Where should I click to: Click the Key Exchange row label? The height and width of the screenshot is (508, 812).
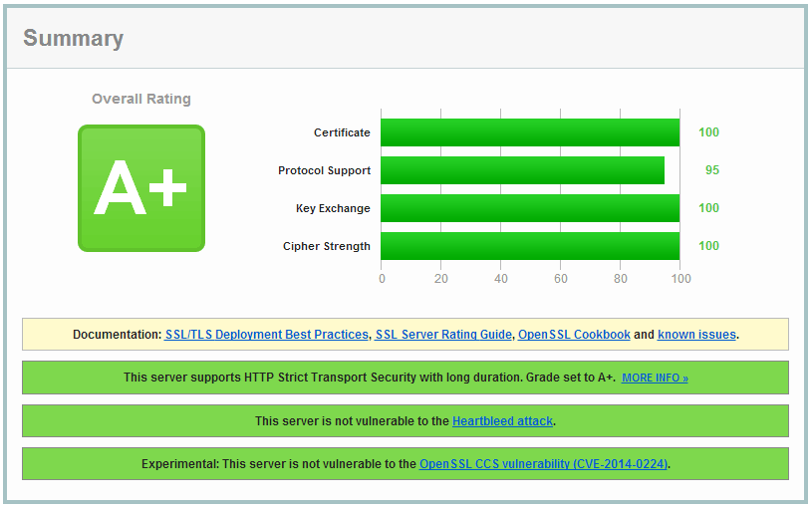(333, 208)
